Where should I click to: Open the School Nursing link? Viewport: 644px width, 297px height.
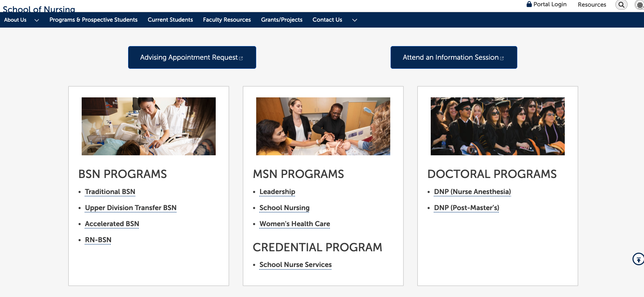[x=284, y=208]
